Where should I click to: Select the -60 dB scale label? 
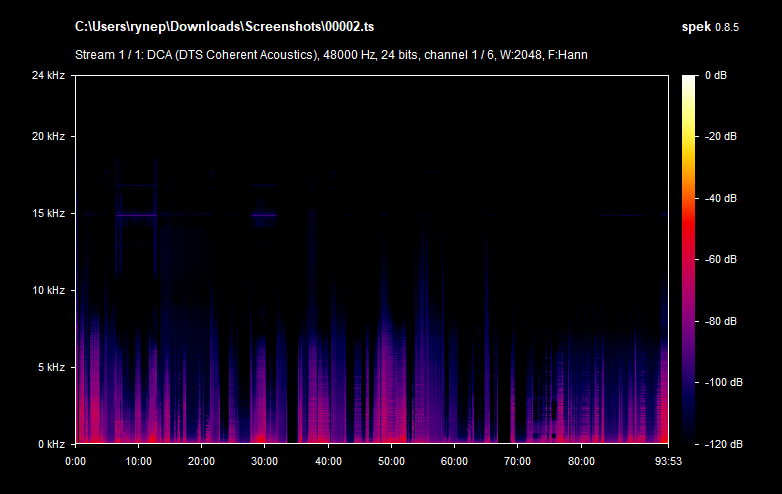pos(722,260)
